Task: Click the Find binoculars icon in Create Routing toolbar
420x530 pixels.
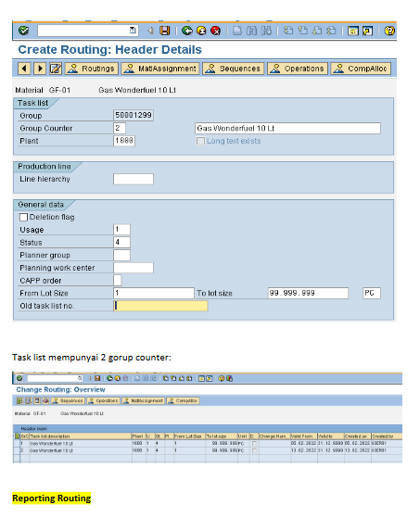Action: coord(251,31)
